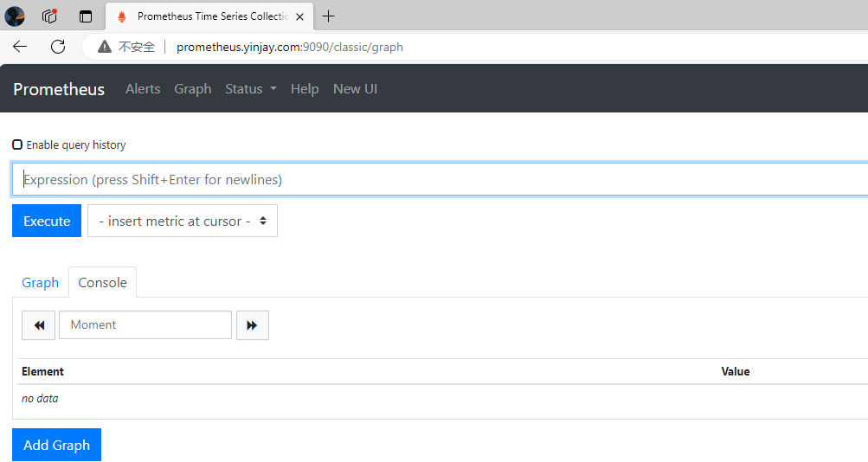Image resolution: width=868 pixels, height=462 pixels.
Task: Select the Console tab
Action: (x=102, y=282)
